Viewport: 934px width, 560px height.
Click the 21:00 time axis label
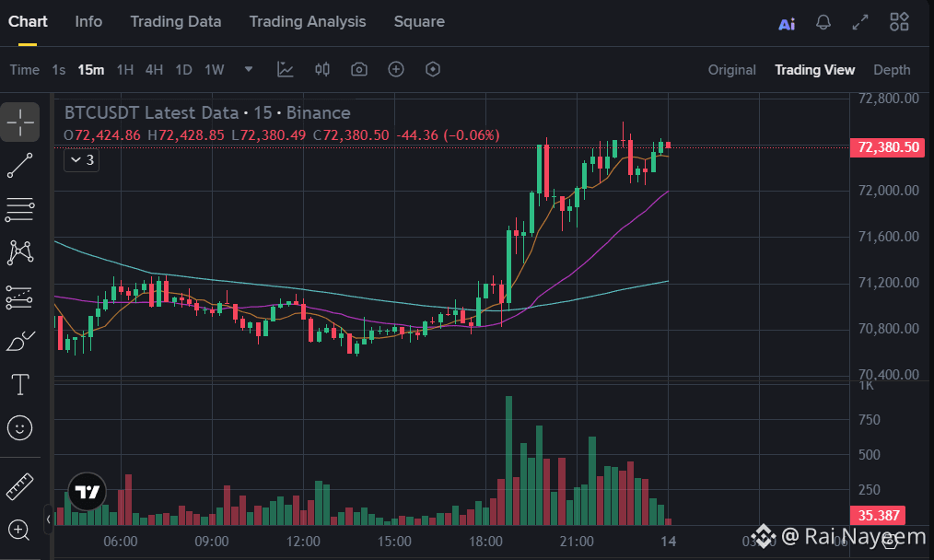pyautogui.click(x=577, y=542)
